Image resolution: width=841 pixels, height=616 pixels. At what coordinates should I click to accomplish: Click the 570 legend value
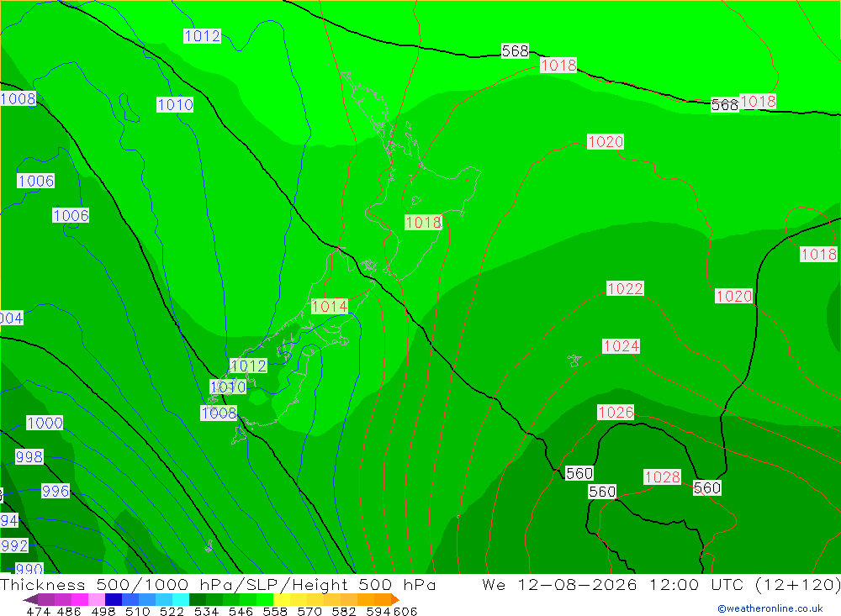pyautogui.click(x=309, y=611)
